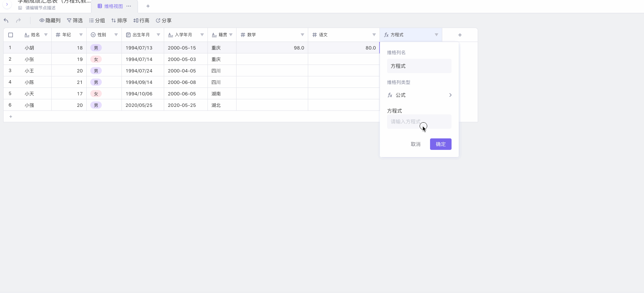
Task: Open the 性别 column dropdown arrow
Action: pyautogui.click(x=116, y=35)
